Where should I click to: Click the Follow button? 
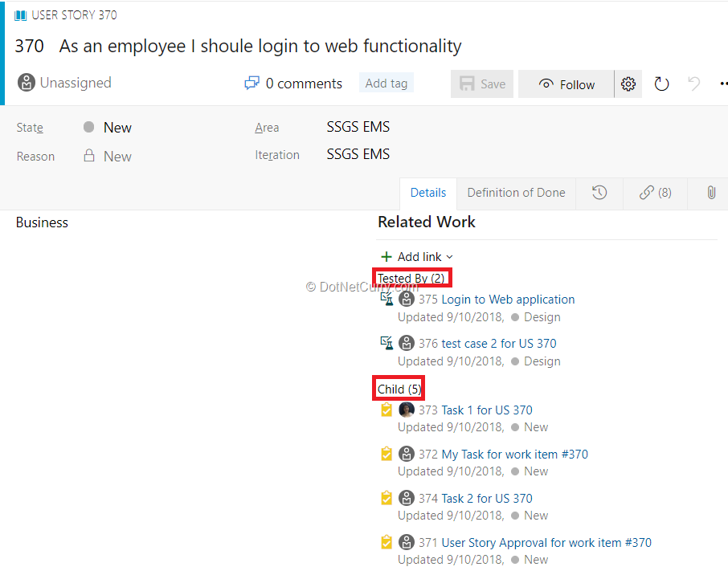point(566,84)
